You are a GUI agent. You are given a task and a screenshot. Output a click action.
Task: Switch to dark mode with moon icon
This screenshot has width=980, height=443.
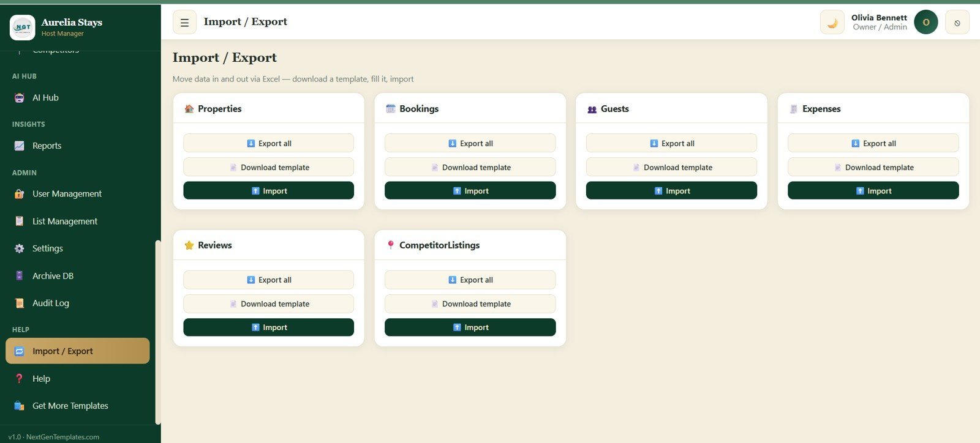tap(832, 23)
